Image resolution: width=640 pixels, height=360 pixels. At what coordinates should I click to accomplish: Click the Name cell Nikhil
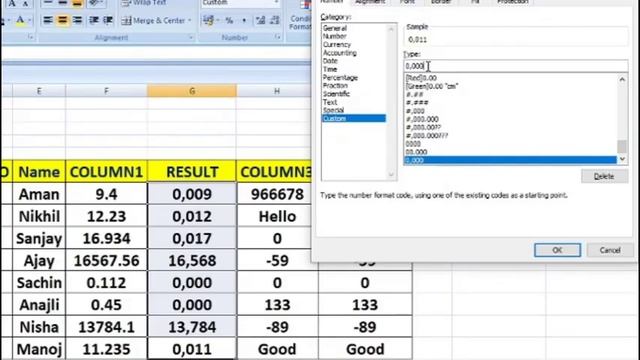tap(39, 216)
